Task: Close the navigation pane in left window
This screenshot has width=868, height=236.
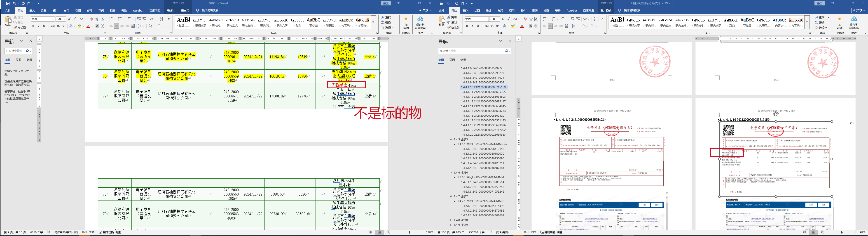Action: coord(31,41)
